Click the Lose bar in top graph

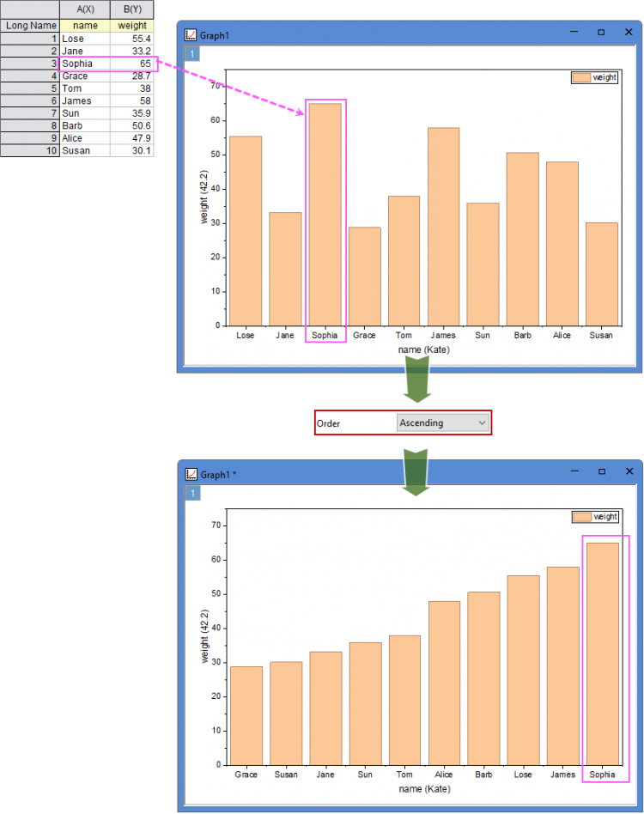pyautogui.click(x=246, y=231)
